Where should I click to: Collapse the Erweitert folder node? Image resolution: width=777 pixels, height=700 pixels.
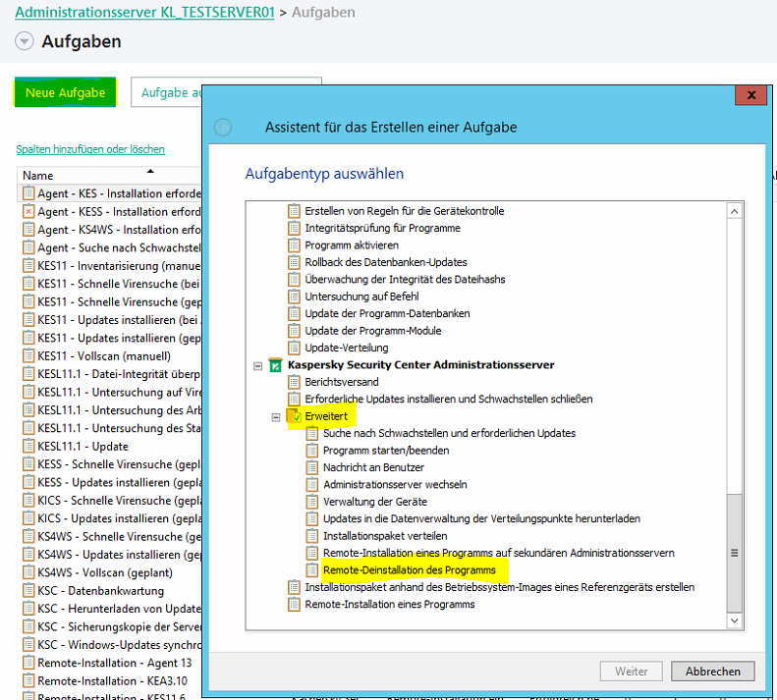pyautogui.click(x=276, y=417)
